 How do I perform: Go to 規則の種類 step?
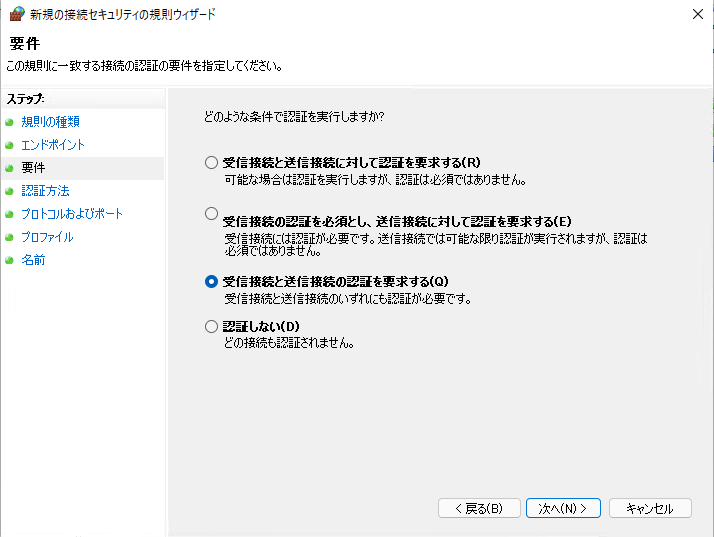tap(51, 122)
